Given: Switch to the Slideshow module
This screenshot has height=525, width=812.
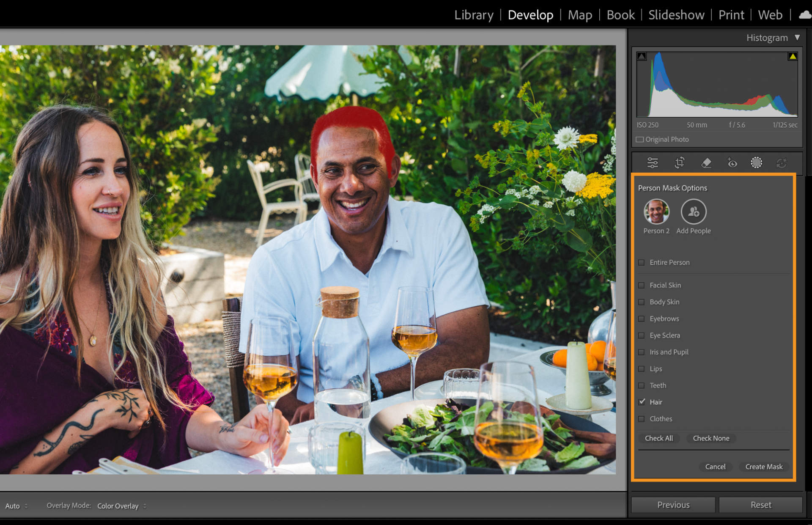Looking at the screenshot, I should 676,15.
